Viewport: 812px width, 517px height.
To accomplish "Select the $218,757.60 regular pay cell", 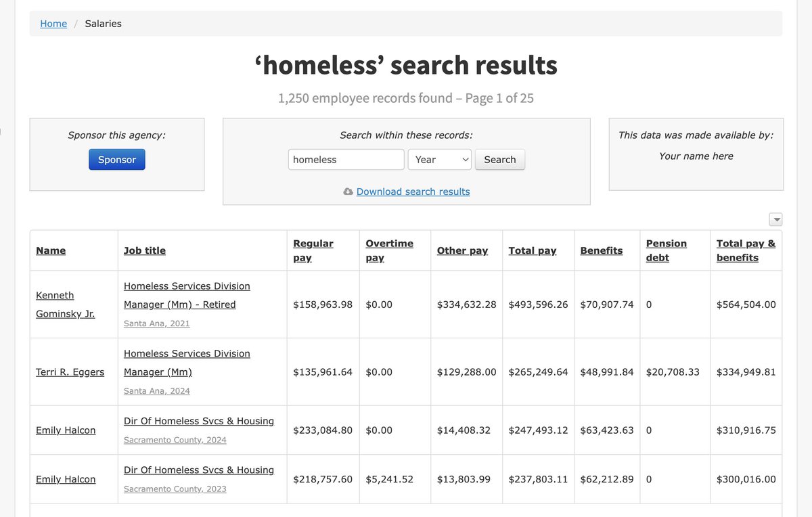I will 323,479.
